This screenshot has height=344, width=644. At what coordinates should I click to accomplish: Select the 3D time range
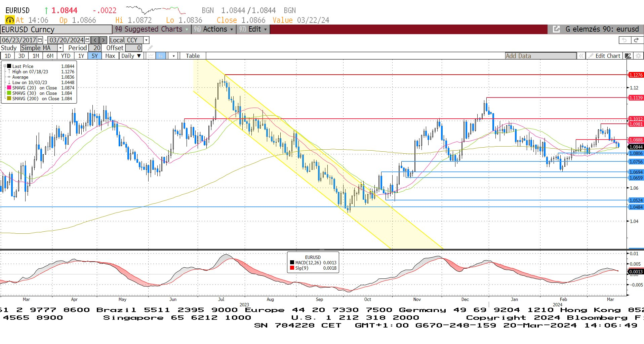tap(22, 56)
